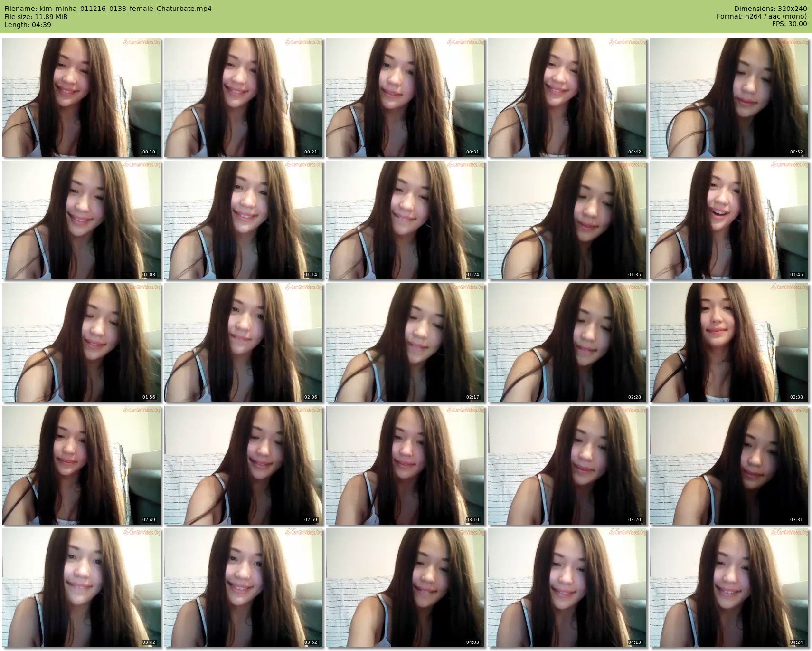
Task: Open the 03:42 frame thumbnail
Action: coord(82,588)
